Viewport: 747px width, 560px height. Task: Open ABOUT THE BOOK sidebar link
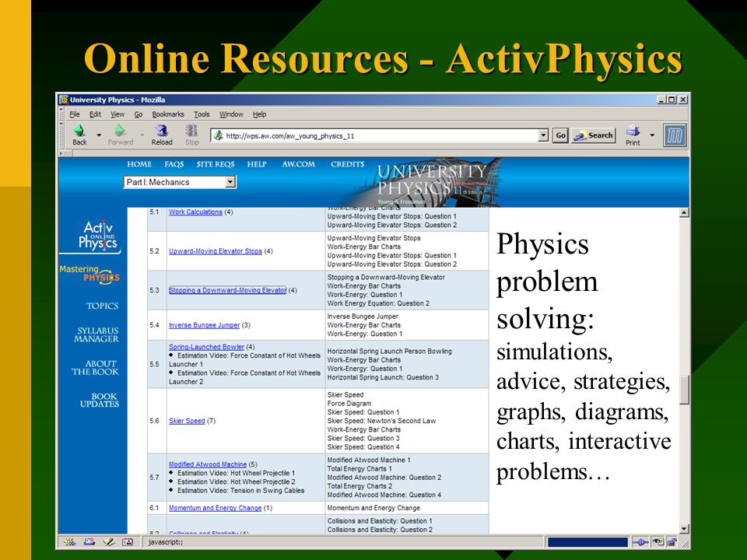pyautogui.click(x=95, y=368)
